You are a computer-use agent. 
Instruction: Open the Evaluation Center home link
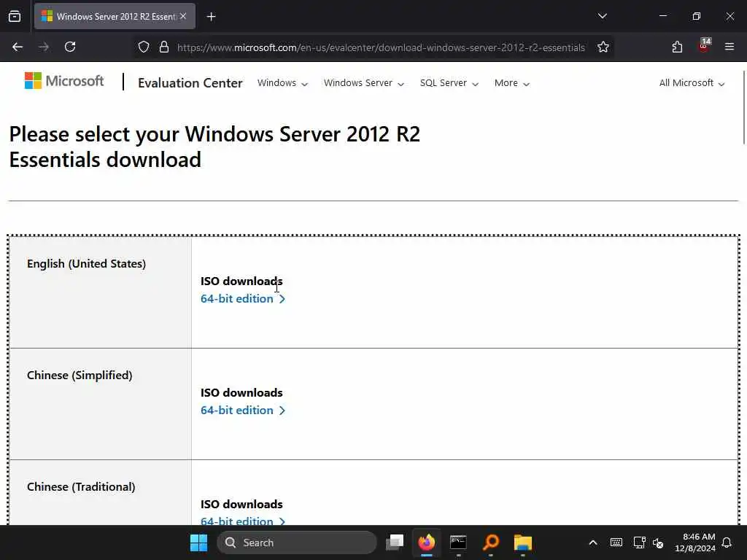click(x=190, y=83)
